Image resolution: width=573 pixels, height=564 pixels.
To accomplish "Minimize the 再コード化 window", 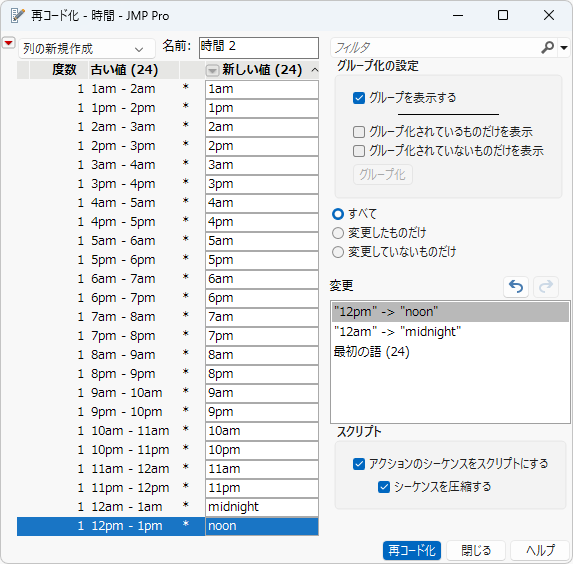I will pos(458,15).
